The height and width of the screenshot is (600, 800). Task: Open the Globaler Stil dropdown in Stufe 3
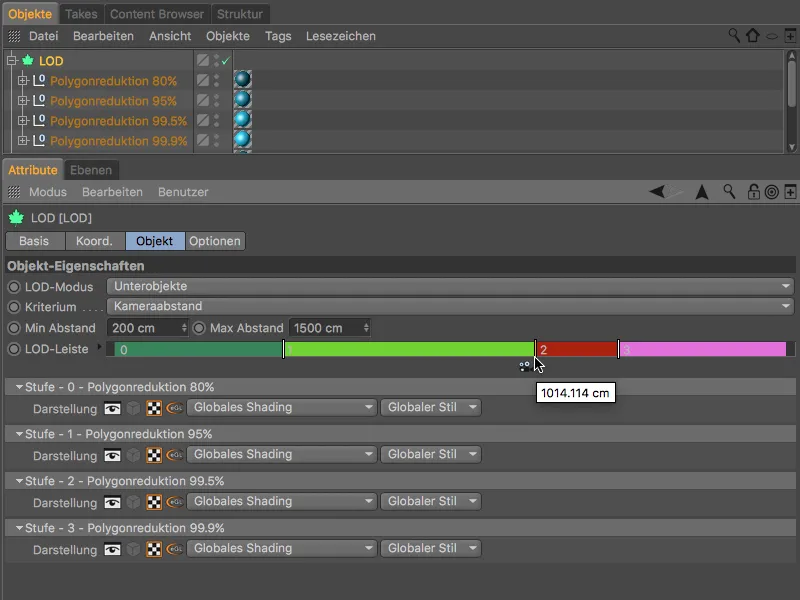(431, 548)
